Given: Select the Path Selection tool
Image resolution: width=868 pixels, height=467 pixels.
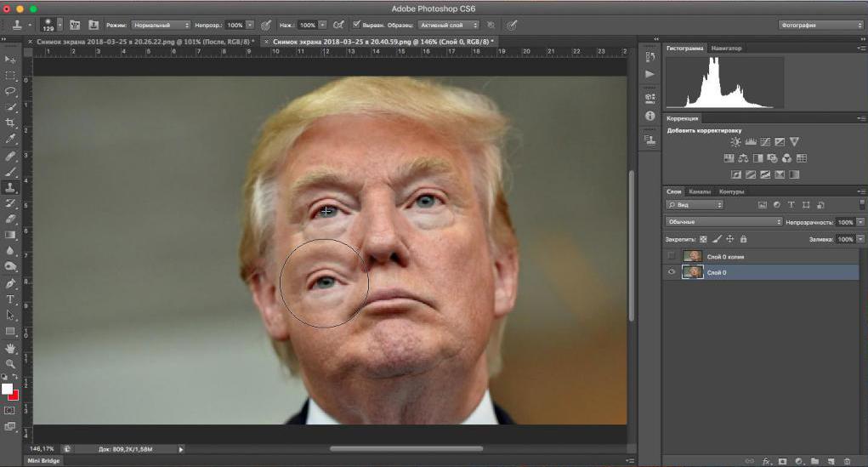Looking at the screenshot, I should [x=10, y=315].
